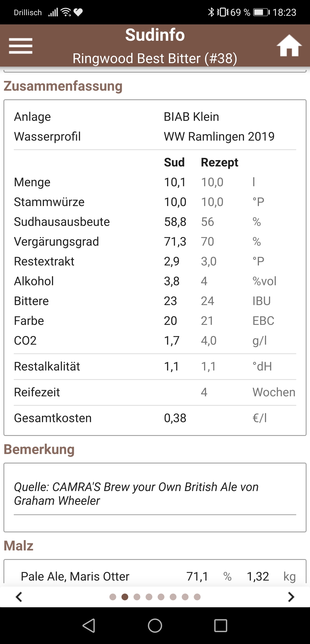Image resolution: width=310 pixels, height=644 pixels.
Task: Select the third page indicator dot
Action: pyautogui.click(x=137, y=597)
